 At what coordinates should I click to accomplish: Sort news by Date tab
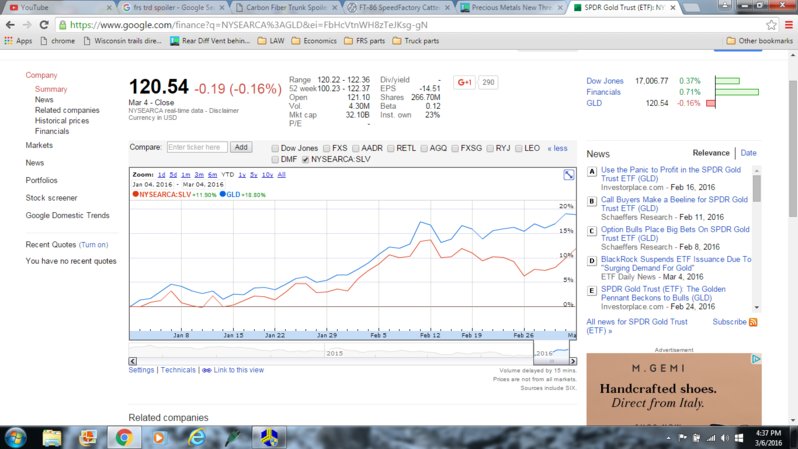748,153
